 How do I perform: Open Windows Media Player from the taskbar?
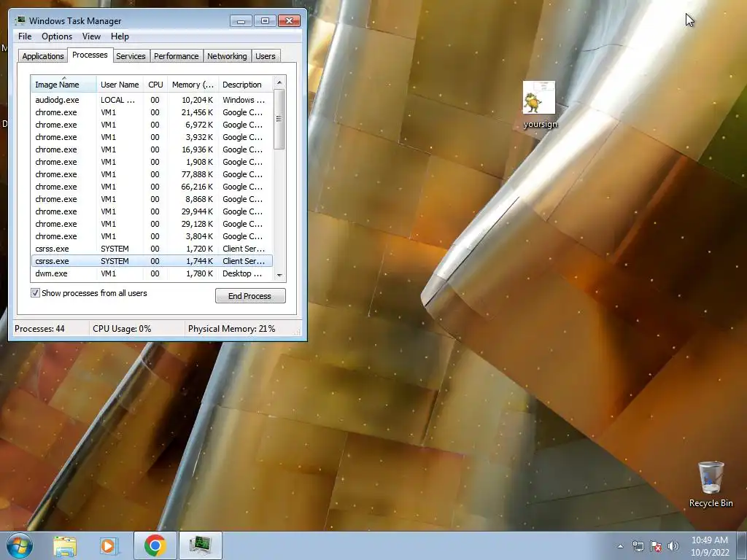(108, 545)
